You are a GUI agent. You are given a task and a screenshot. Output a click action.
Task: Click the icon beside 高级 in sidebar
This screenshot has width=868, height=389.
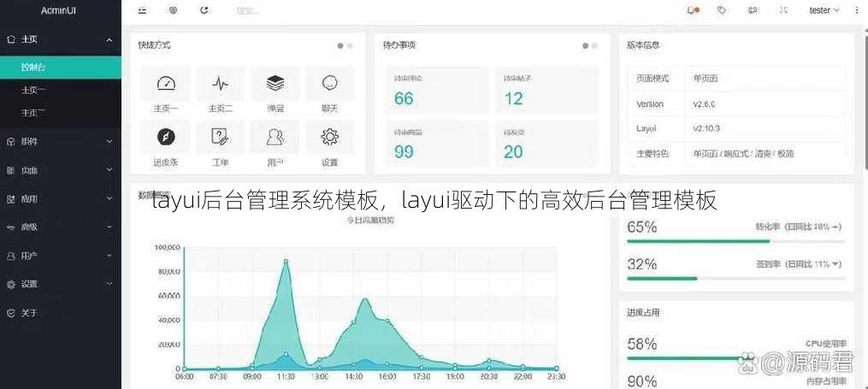10,227
